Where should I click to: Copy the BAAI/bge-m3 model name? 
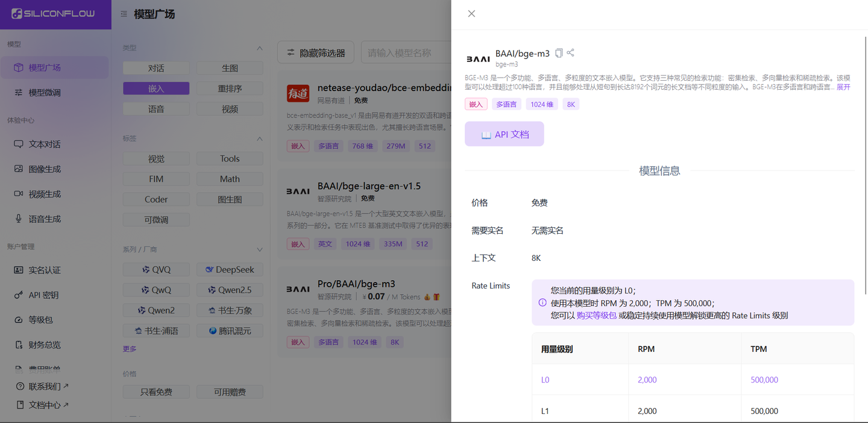[x=559, y=53]
